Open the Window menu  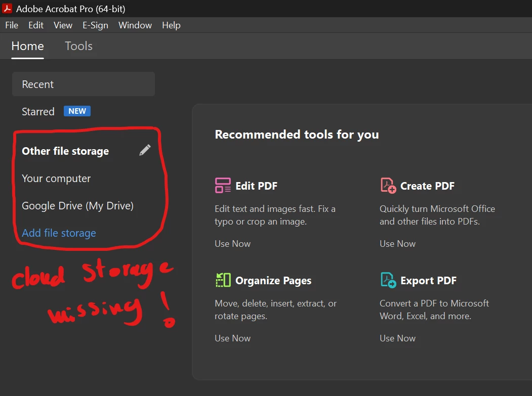click(x=135, y=25)
